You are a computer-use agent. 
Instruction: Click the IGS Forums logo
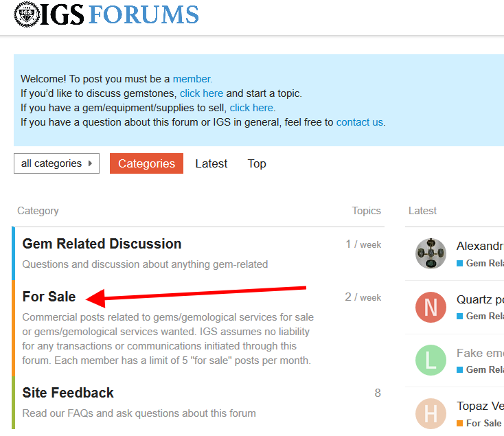(106, 14)
